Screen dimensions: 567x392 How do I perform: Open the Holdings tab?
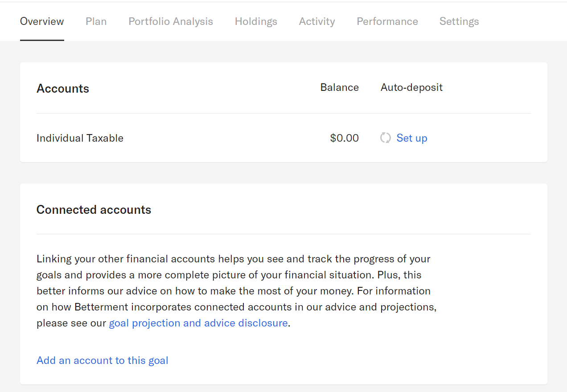(256, 21)
